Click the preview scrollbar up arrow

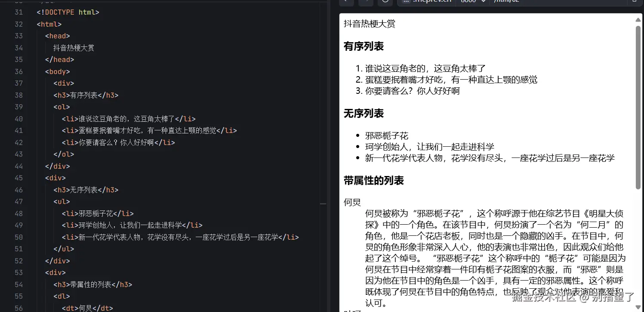click(x=638, y=20)
